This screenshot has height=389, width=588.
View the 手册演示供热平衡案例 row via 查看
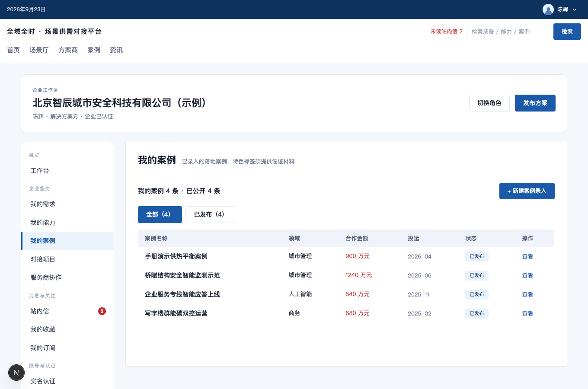[x=527, y=257]
